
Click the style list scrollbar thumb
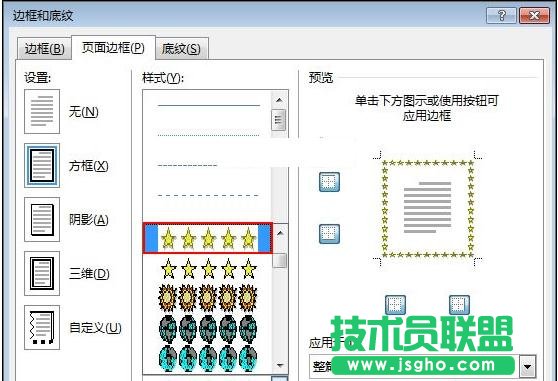coord(279,120)
